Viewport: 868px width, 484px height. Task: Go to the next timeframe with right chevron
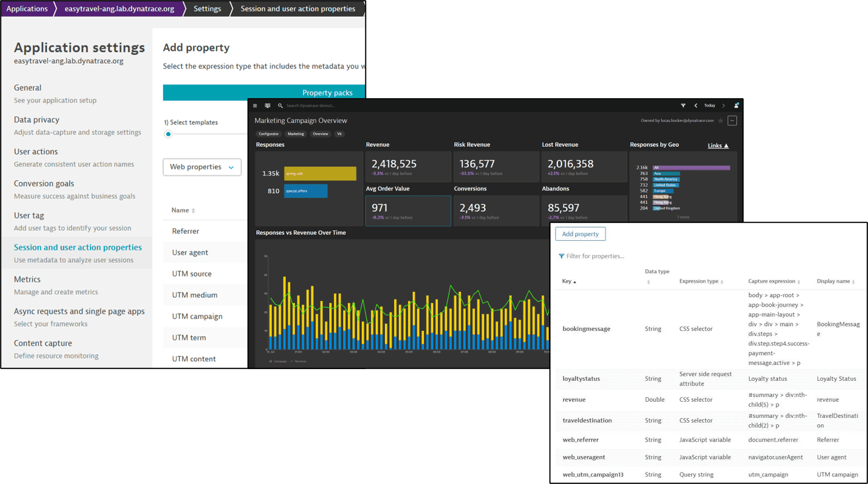tap(723, 106)
